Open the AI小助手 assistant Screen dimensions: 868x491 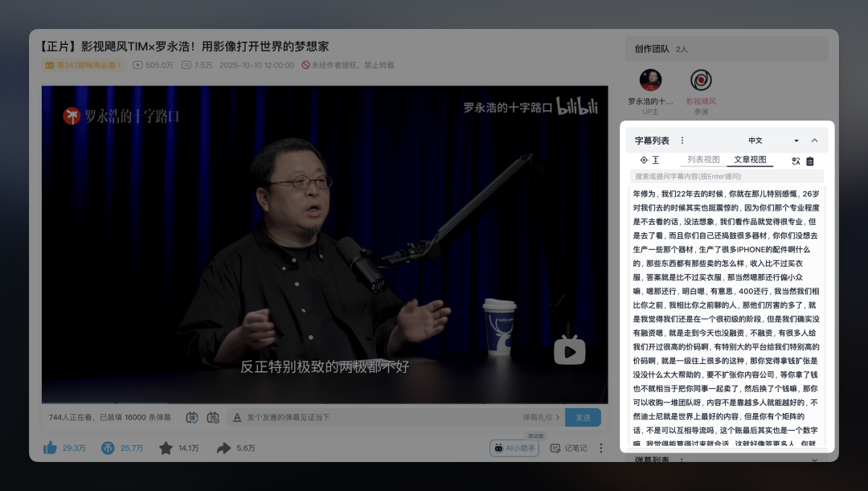click(514, 448)
